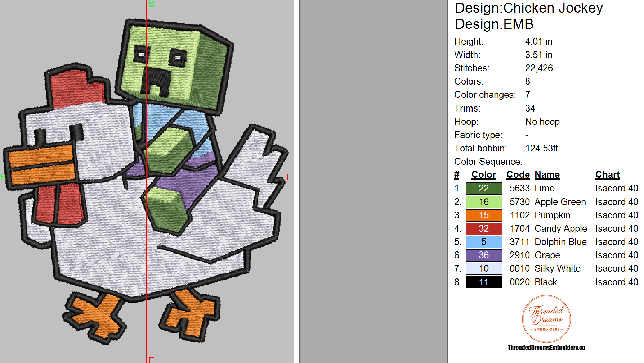This screenshot has height=363, width=644.
Task: Click Isacord 40 in the Lime row
Action: click(x=617, y=188)
